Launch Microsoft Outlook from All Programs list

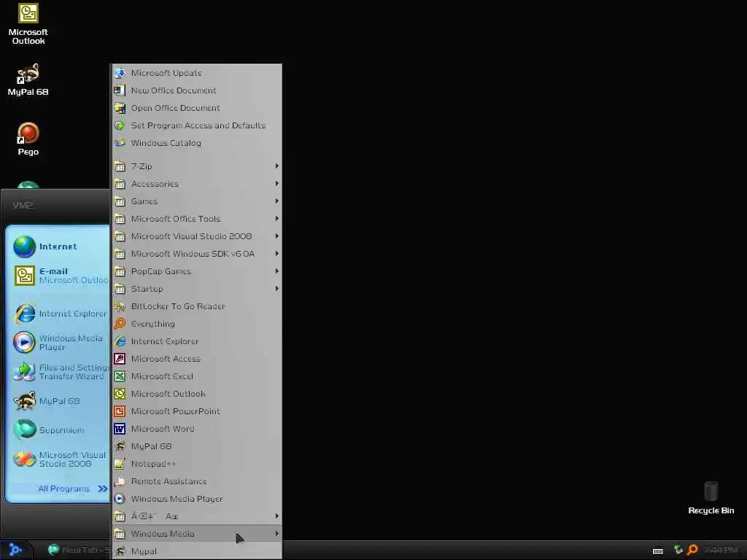pyautogui.click(x=197, y=394)
